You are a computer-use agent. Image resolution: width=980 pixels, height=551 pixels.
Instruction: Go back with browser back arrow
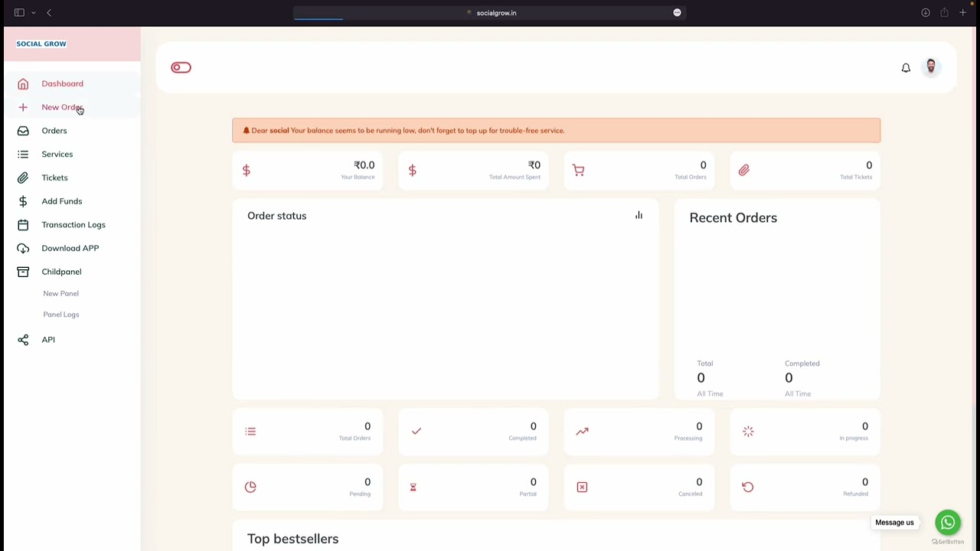coord(49,13)
